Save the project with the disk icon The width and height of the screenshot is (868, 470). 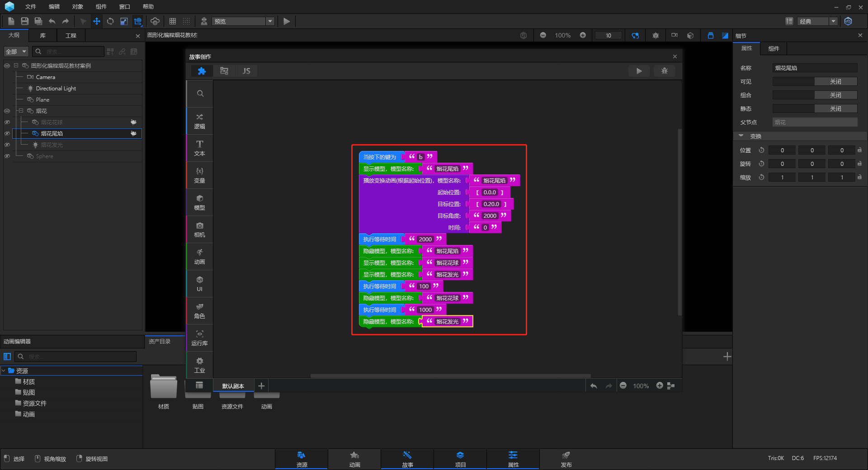(x=25, y=21)
